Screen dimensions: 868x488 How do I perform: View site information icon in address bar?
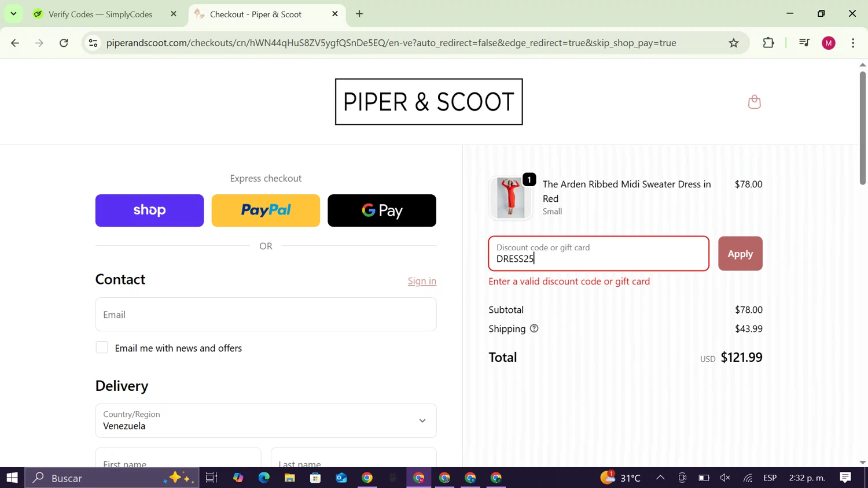click(x=93, y=43)
